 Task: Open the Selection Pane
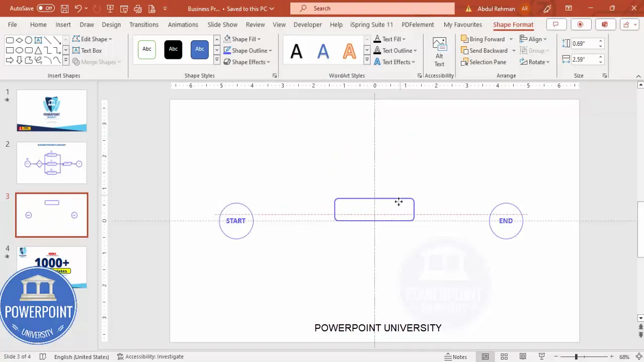click(x=484, y=62)
